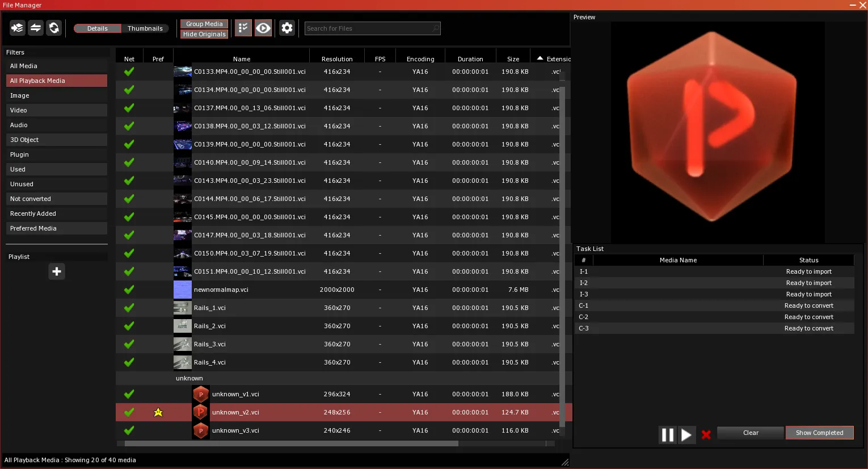The height and width of the screenshot is (469, 868).
Task: Open settings with the gear icon
Action: tap(287, 28)
